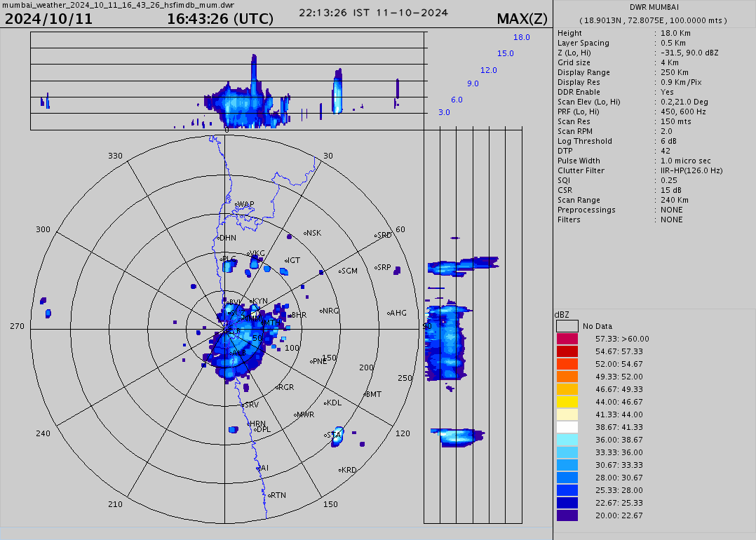Select the DPL station label
Viewport: 756px width, 540px height.
click(264, 430)
